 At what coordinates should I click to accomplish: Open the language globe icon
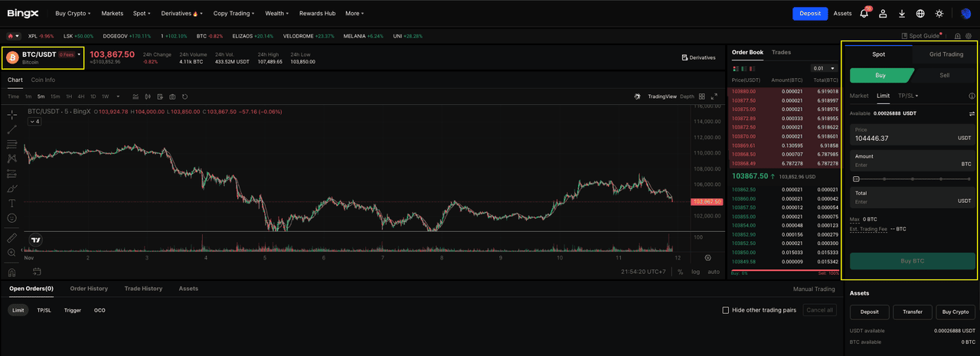(x=920, y=14)
